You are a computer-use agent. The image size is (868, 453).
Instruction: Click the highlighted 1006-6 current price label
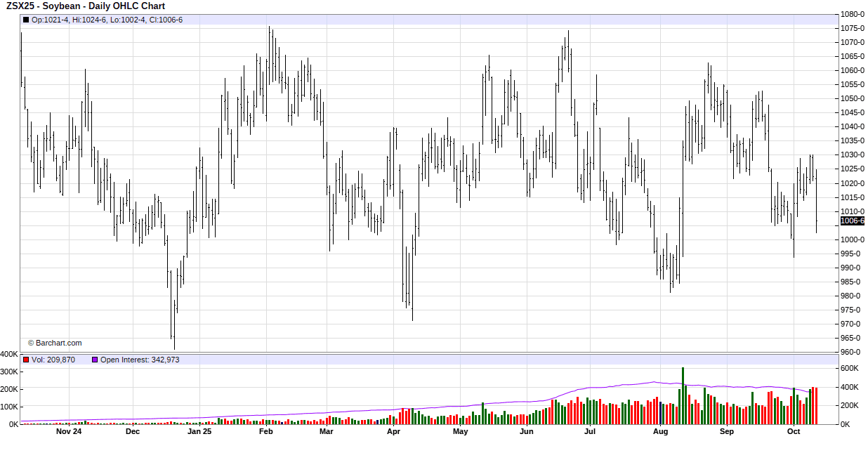tap(852, 221)
